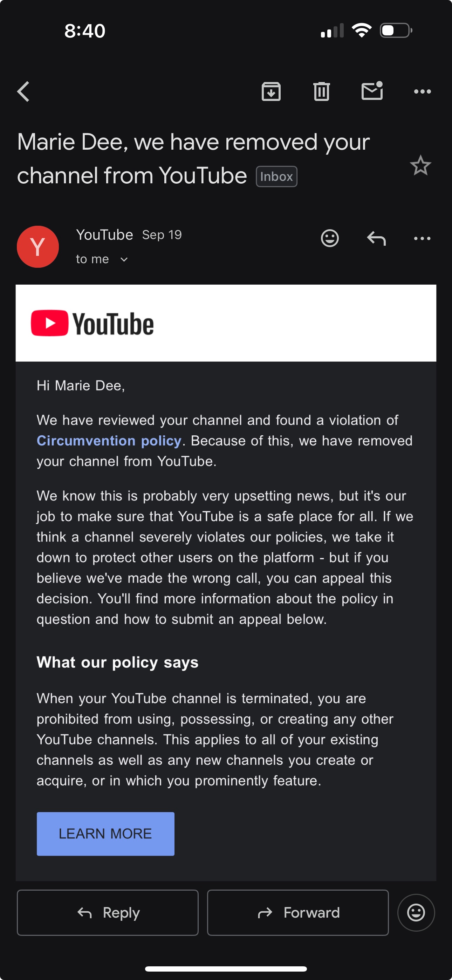This screenshot has width=452, height=980.
Task: Star this email conversation
Action: coord(420,165)
